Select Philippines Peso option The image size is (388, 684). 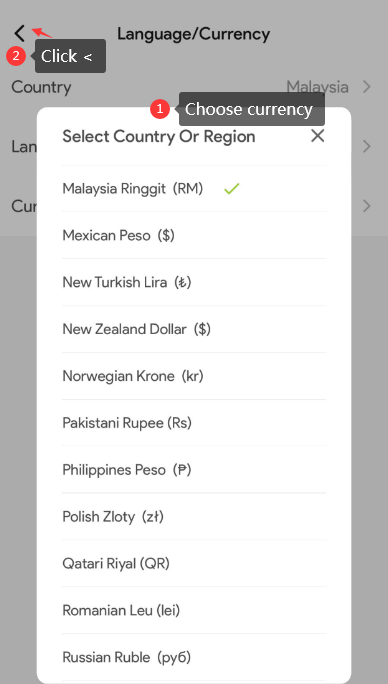pos(194,470)
